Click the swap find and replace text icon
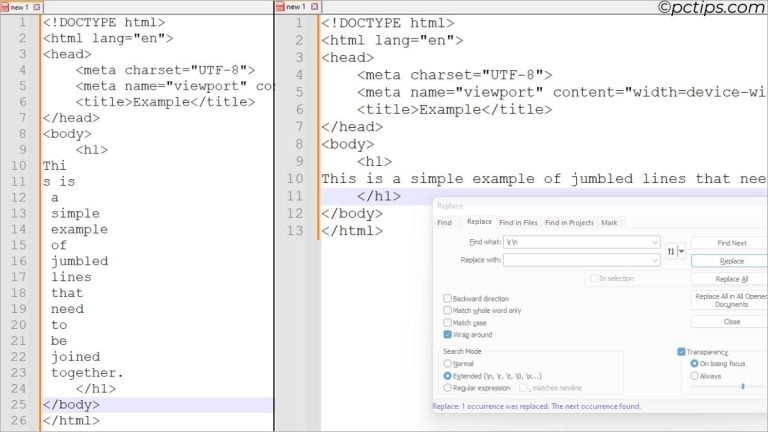Image resolution: width=768 pixels, height=432 pixels. [x=671, y=251]
